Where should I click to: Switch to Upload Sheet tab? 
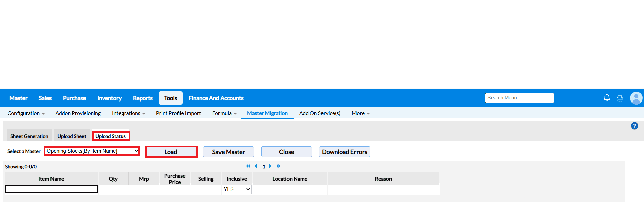click(x=72, y=136)
